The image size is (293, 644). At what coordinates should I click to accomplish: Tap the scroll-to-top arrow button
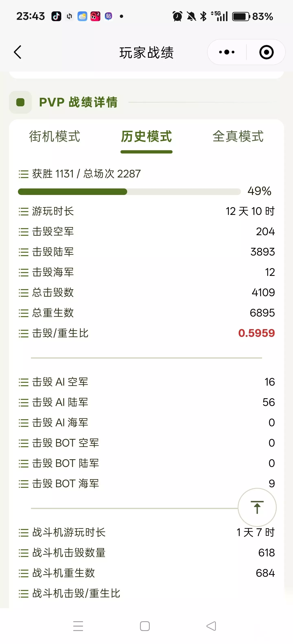click(x=257, y=508)
